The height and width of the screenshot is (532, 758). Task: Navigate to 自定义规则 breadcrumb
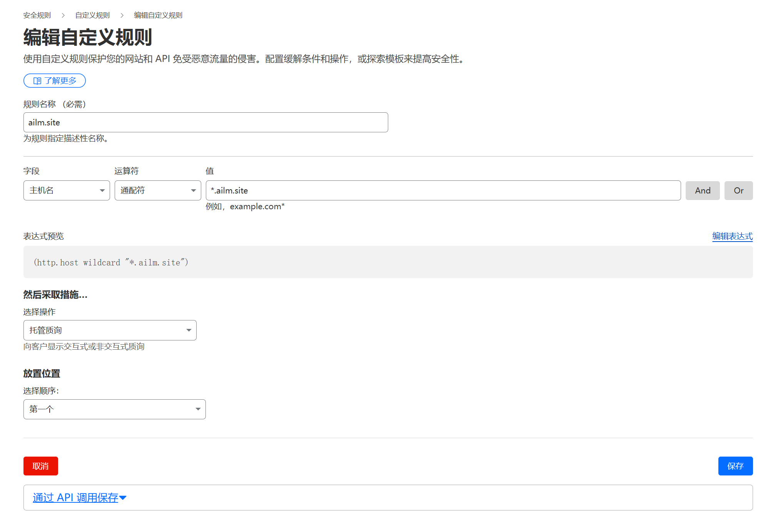pos(92,15)
